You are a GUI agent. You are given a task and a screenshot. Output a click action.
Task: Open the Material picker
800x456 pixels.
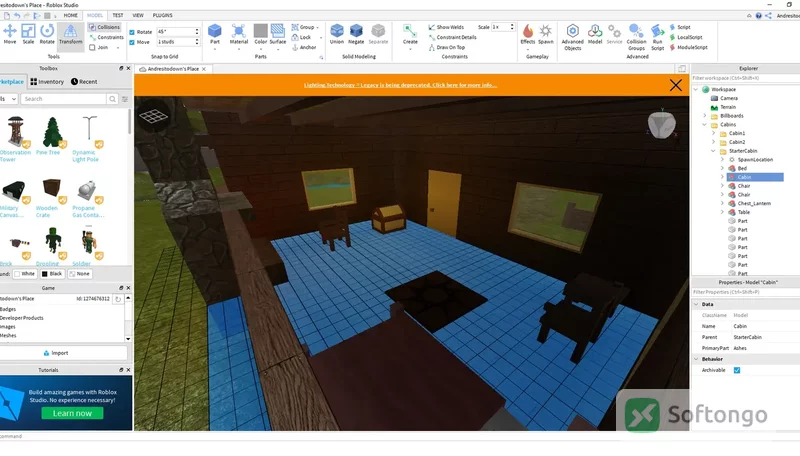point(238,34)
